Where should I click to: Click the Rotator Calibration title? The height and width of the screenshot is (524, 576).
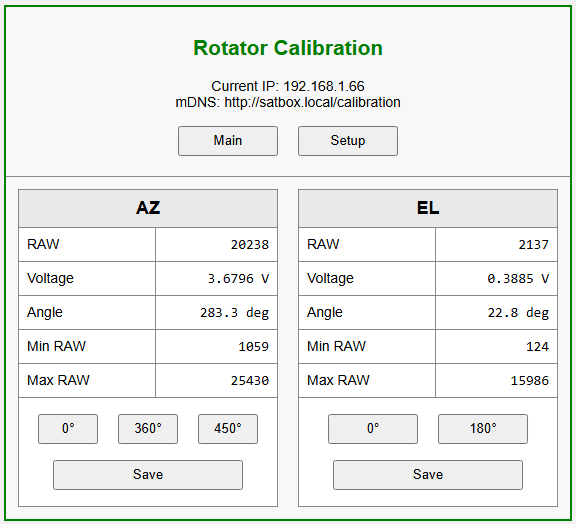(x=288, y=48)
